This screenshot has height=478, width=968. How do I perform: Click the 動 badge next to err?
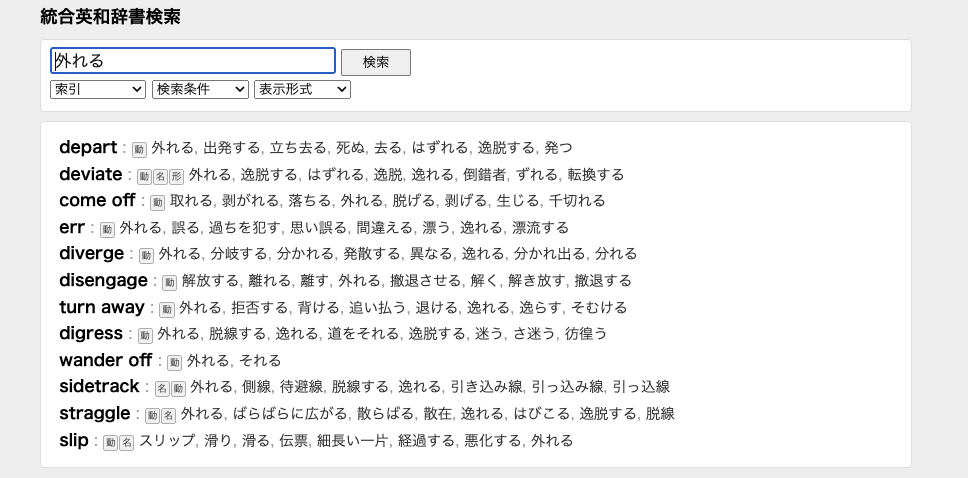click(107, 229)
